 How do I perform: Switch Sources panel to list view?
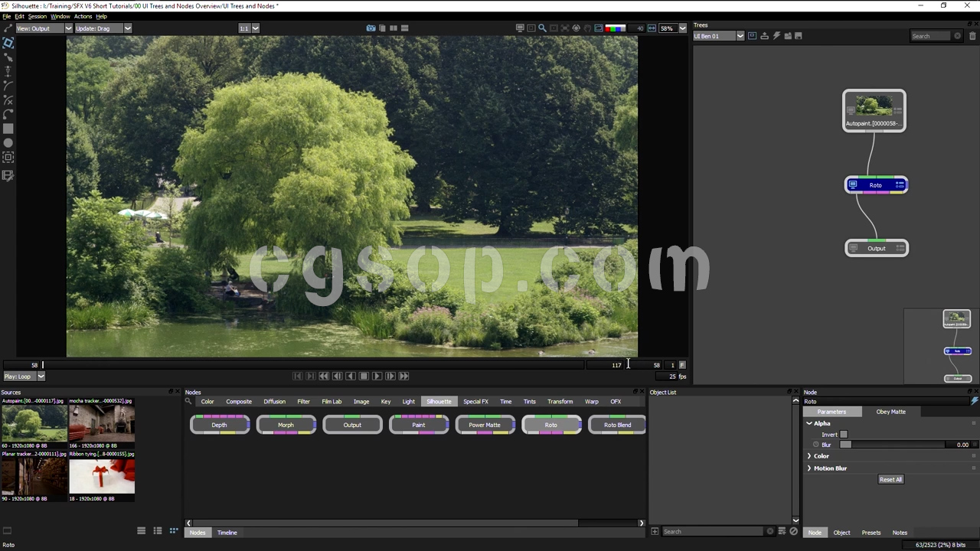click(141, 531)
